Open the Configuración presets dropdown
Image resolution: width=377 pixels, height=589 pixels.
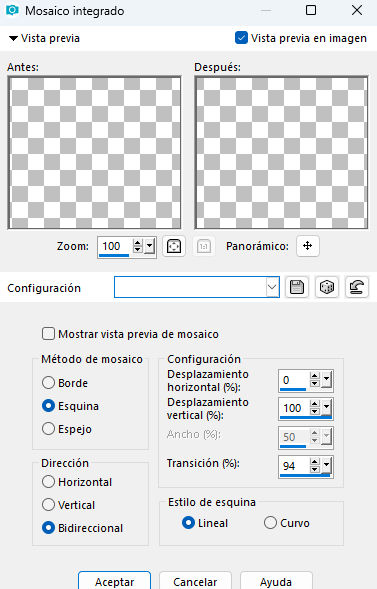272,287
